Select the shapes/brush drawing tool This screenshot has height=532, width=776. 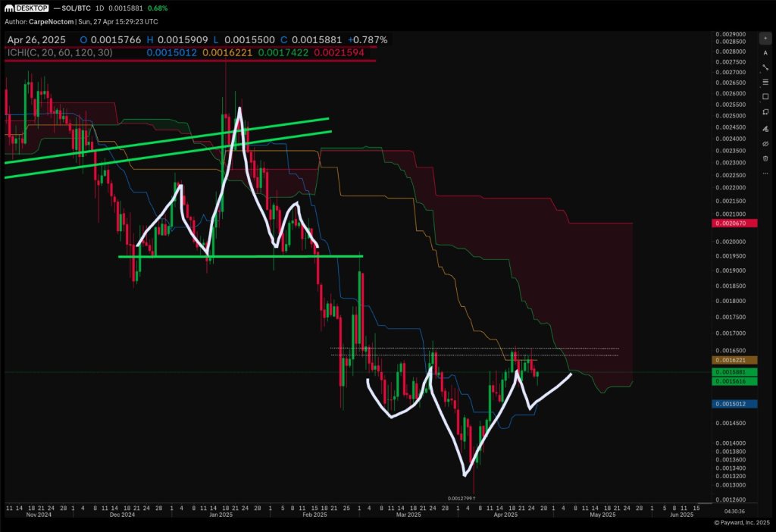click(x=765, y=111)
